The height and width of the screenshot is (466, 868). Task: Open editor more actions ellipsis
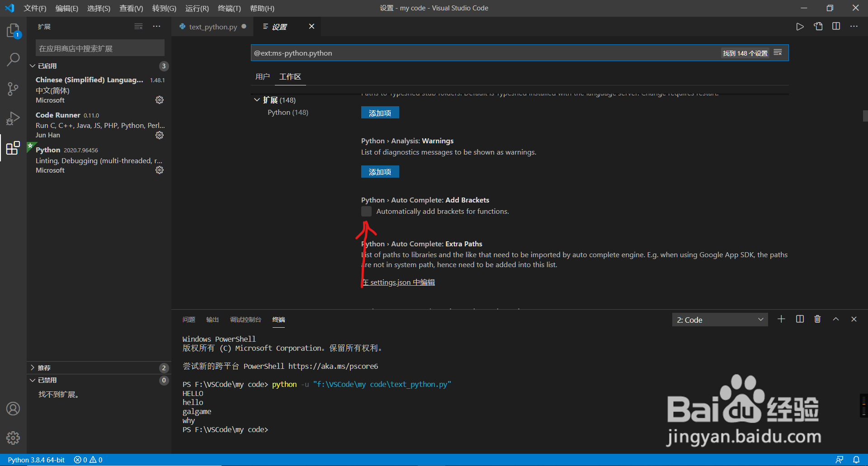[x=854, y=27]
